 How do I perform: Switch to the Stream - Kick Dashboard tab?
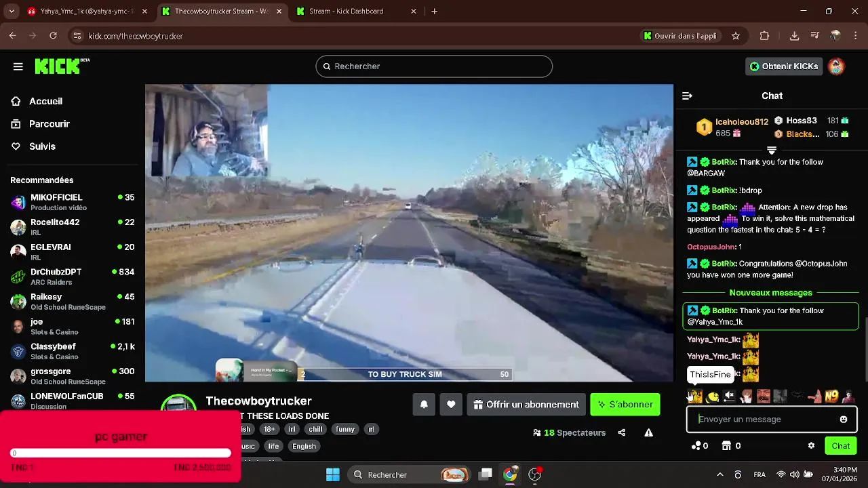pyautogui.click(x=354, y=12)
